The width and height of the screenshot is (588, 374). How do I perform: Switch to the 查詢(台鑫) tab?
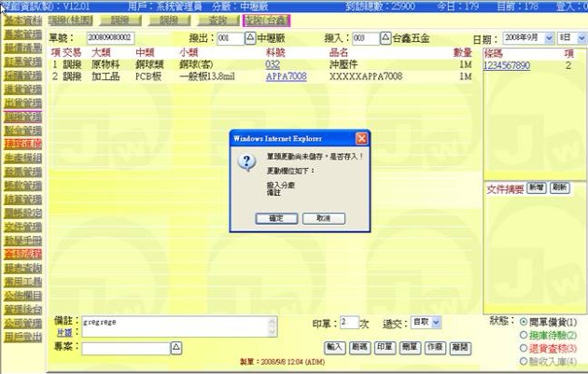click(265, 20)
